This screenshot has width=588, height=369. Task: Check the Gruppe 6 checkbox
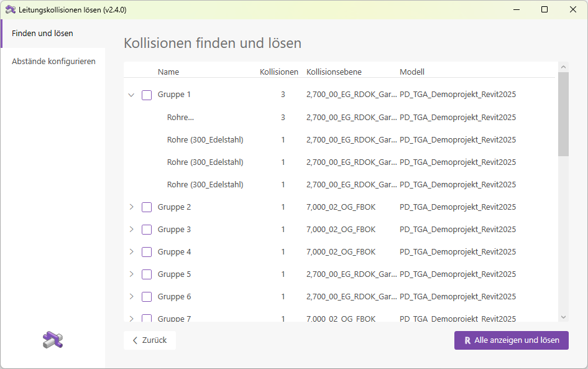(147, 296)
